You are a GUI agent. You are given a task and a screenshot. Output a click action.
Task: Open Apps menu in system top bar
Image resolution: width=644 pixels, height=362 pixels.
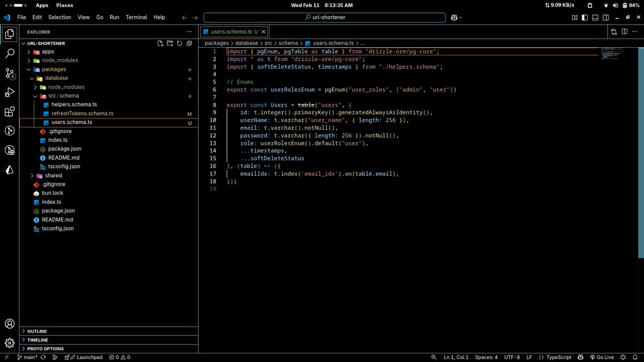point(42,5)
